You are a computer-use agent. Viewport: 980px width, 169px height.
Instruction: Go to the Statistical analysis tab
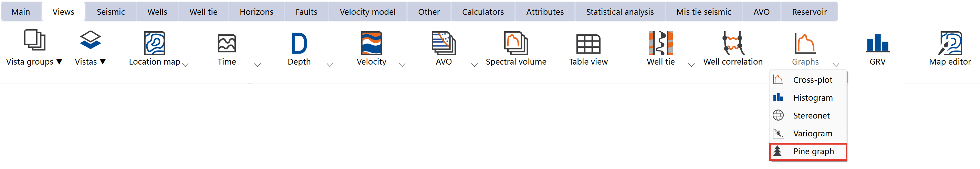tap(620, 12)
